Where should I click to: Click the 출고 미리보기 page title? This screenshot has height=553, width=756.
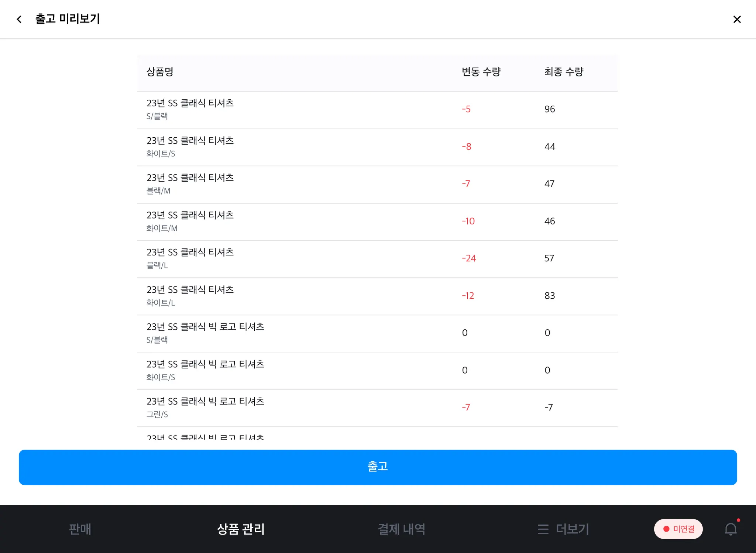coord(68,19)
